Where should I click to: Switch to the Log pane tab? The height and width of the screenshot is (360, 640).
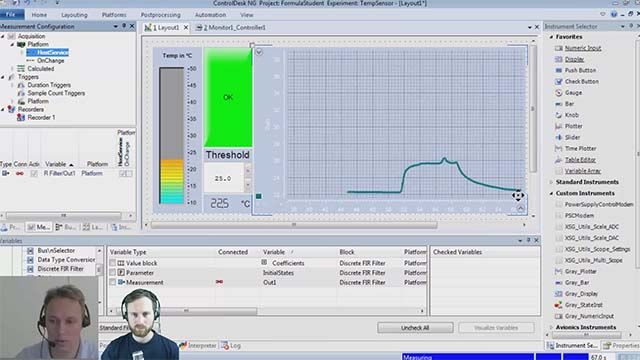click(231, 346)
